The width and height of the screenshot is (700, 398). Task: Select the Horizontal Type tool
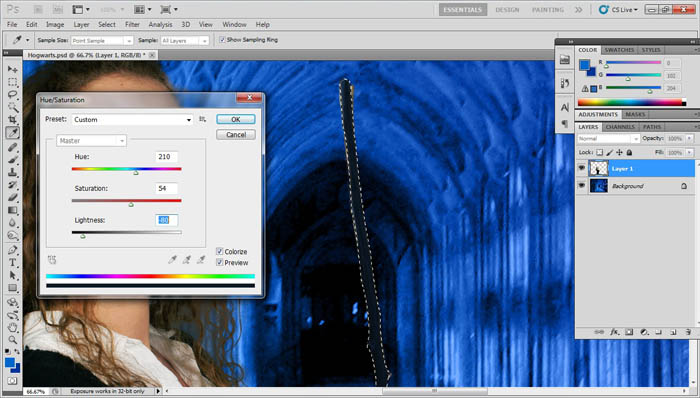tap(12, 262)
